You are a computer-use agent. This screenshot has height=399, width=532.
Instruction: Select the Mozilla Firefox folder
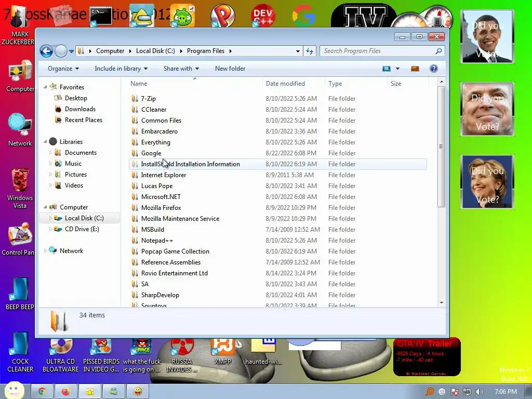coord(277,208)
